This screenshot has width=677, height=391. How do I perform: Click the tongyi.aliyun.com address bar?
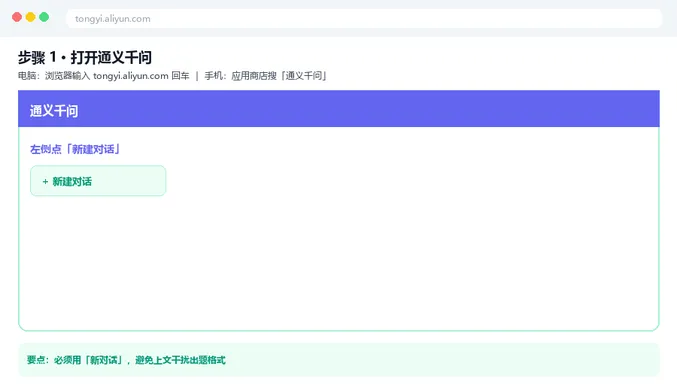364,19
